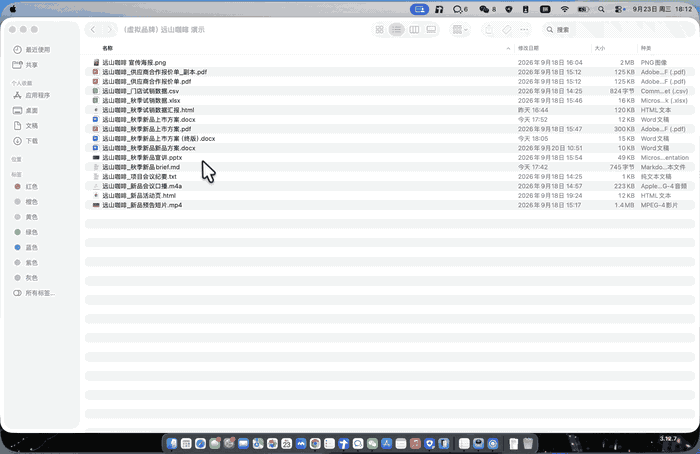The height and width of the screenshot is (454, 700).
Task: Open the more actions ellipsis menu
Action: coord(524,29)
